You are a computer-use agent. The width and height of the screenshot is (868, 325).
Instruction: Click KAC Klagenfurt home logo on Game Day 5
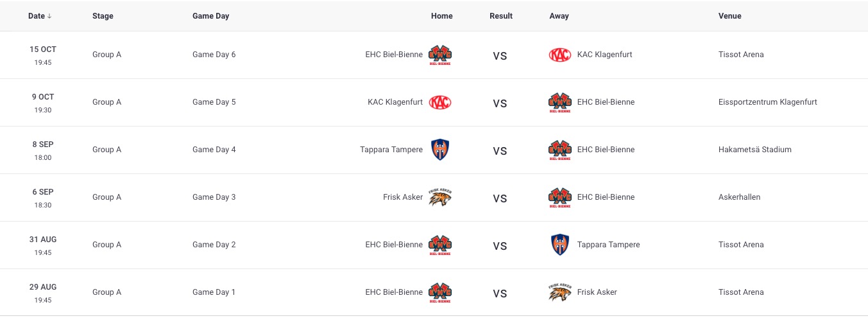pos(440,102)
